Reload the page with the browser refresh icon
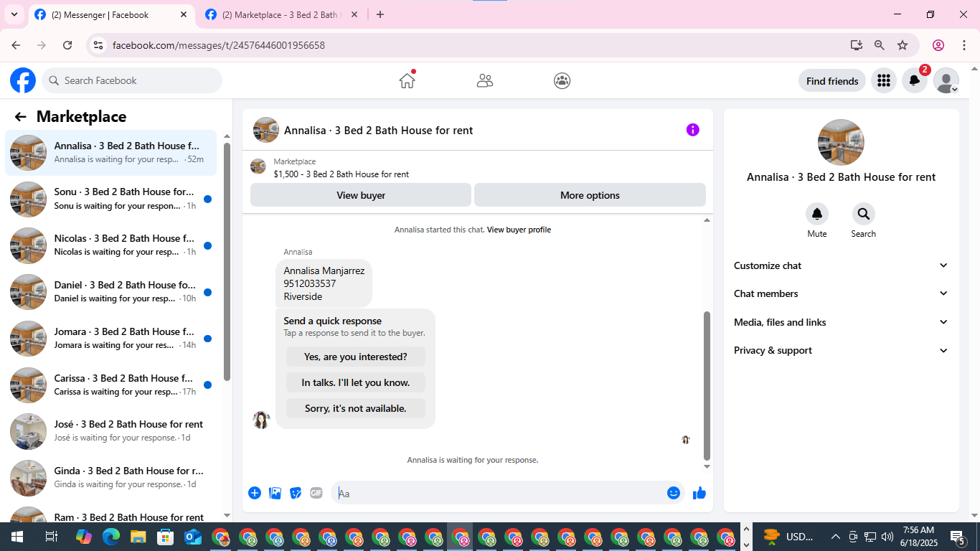The height and width of the screenshot is (551, 980). (67, 45)
